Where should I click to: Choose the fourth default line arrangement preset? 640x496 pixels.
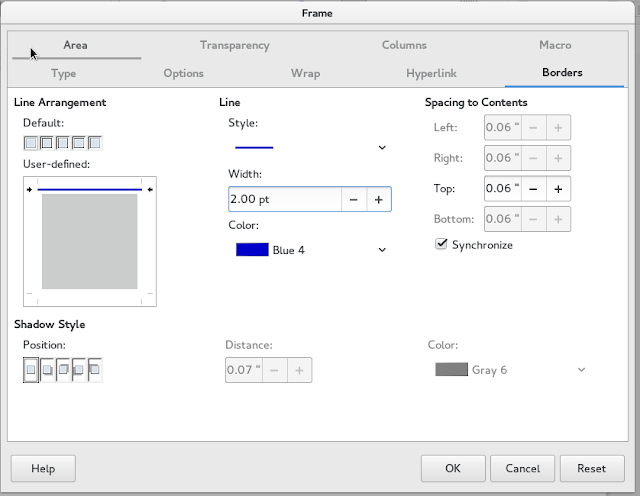tap(79, 143)
